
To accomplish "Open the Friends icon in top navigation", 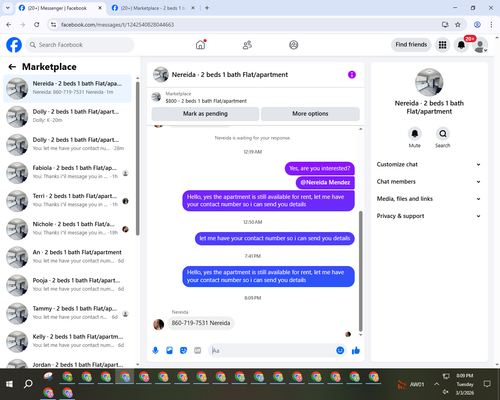I will (x=247, y=45).
